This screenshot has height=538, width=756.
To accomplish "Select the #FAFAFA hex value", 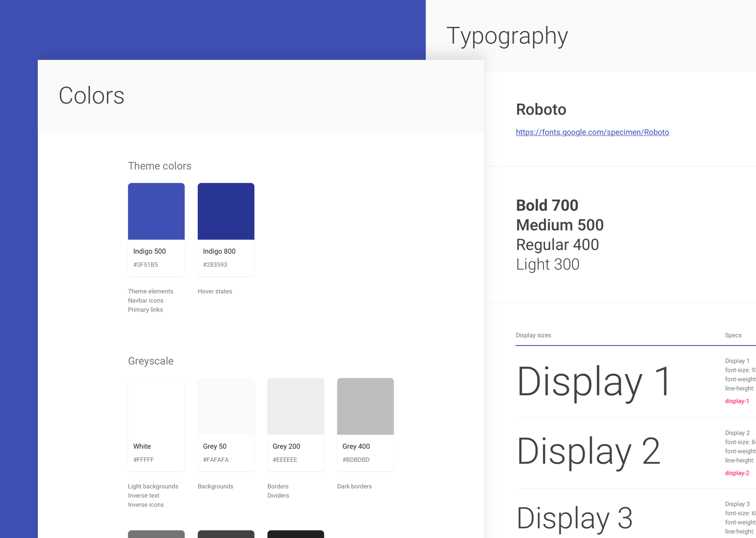I will [216, 460].
